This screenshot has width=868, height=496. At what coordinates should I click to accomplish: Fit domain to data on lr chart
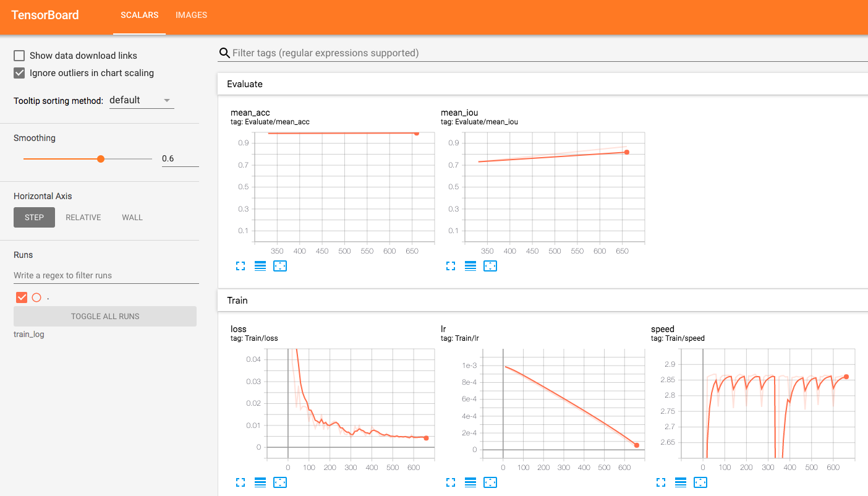pos(490,482)
